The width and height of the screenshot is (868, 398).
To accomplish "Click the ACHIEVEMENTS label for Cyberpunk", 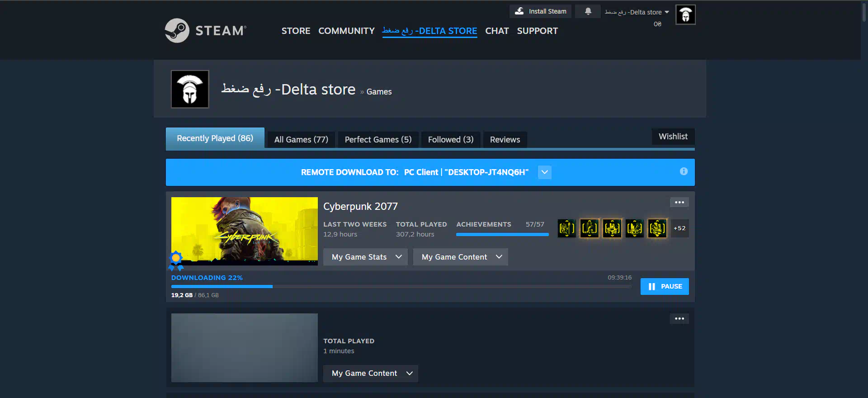I will click(x=484, y=224).
